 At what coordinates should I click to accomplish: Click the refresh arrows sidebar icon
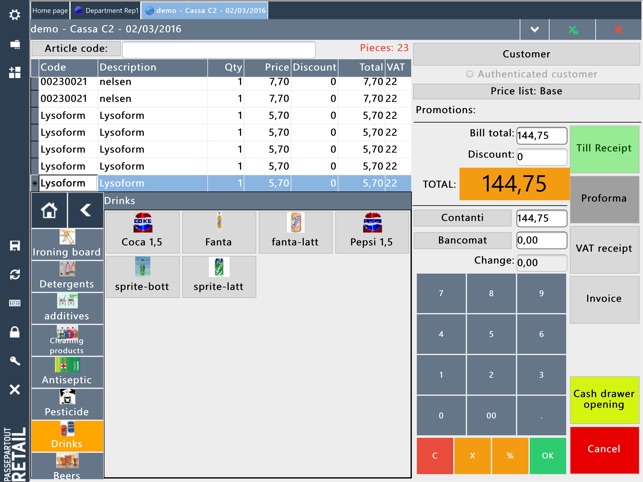click(15, 274)
